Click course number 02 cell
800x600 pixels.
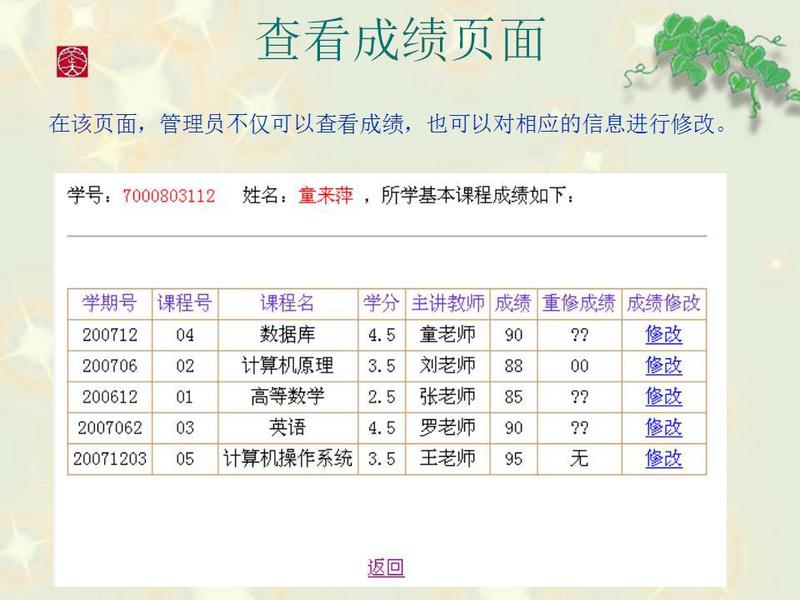point(185,366)
